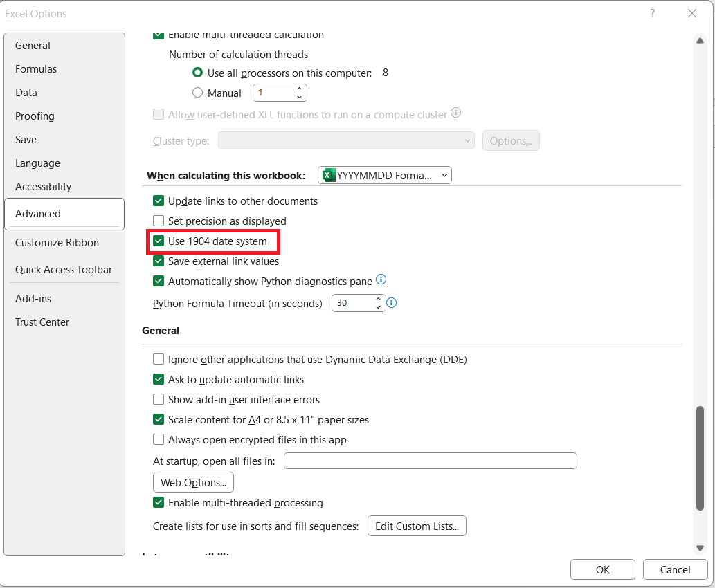Open the Trust Center category
Viewport: 715px width, 588px height.
(64, 322)
